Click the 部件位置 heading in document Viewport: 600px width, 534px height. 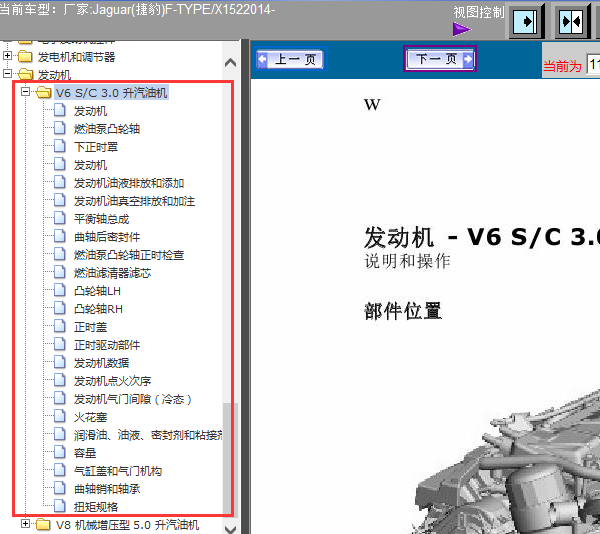pos(403,311)
